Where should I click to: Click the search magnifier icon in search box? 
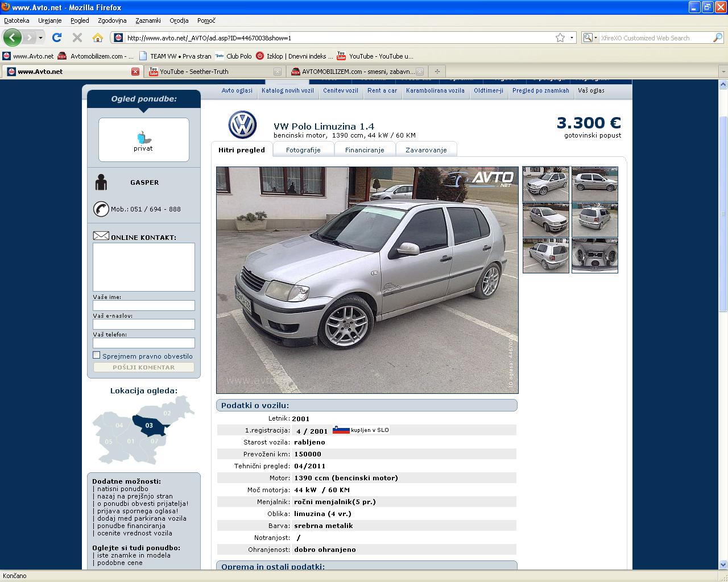coord(718,38)
